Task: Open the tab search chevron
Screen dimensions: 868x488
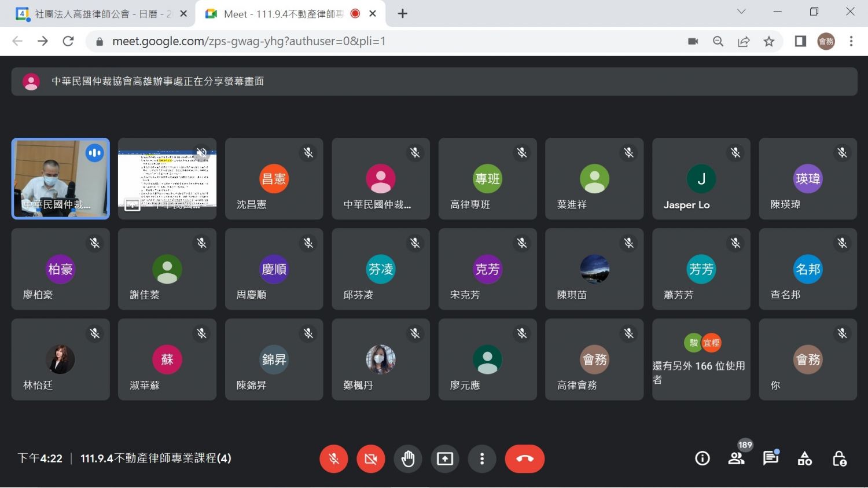Action: click(x=741, y=12)
